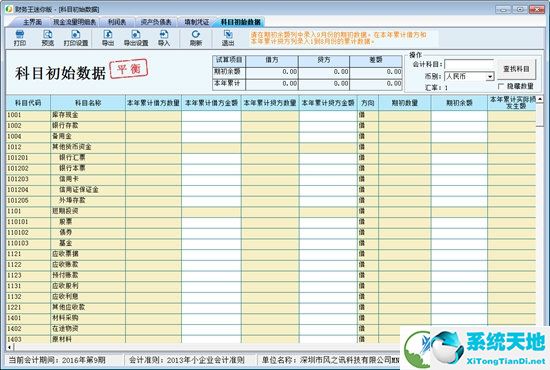Select row 1402 在途物资
This screenshot has height=370, width=550.
point(271,329)
